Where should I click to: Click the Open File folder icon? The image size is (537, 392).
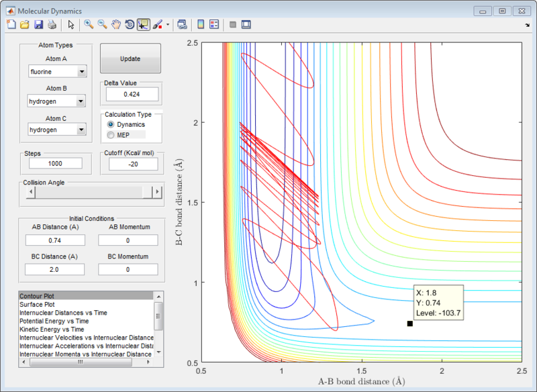(x=24, y=25)
